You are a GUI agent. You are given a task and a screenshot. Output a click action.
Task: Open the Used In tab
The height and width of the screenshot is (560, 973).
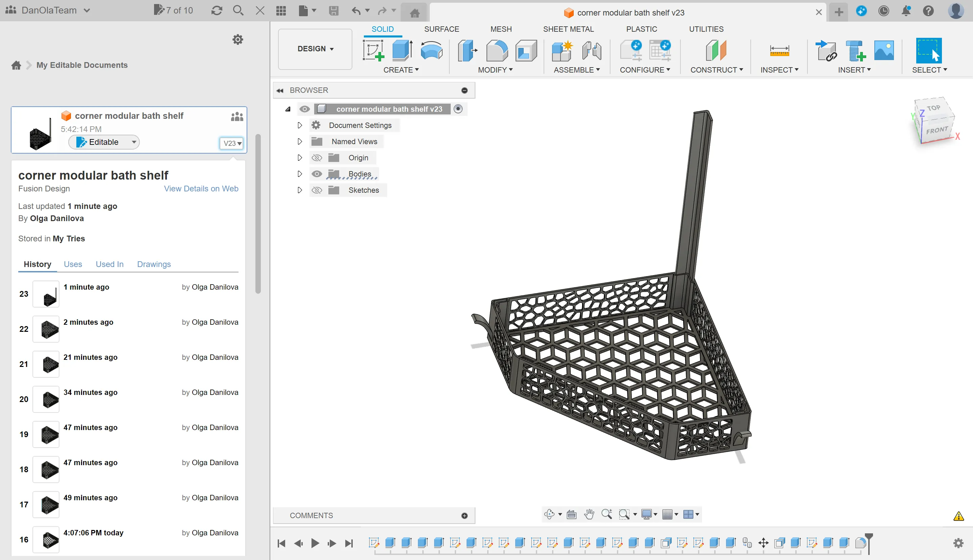[x=109, y=264]
